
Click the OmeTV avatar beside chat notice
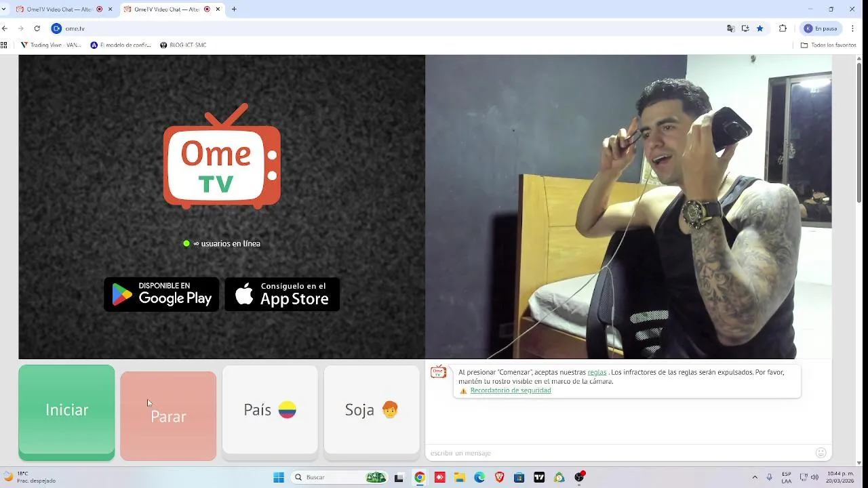(439, 371)
